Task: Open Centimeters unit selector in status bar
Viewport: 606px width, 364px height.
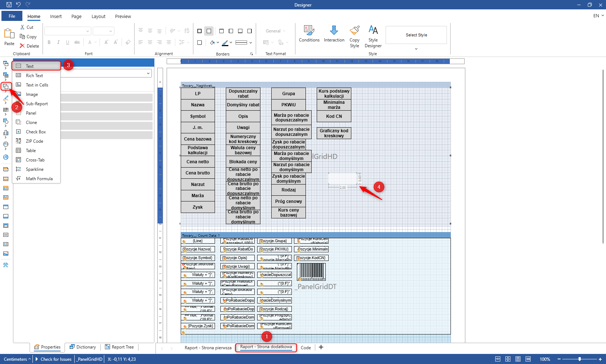Action: (17, 359)
